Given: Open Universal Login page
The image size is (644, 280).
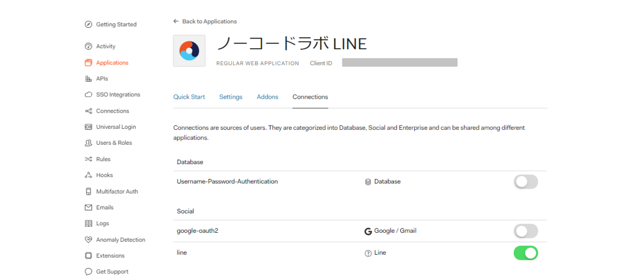Looking at the screenshot, I should (x=116, y=127).
